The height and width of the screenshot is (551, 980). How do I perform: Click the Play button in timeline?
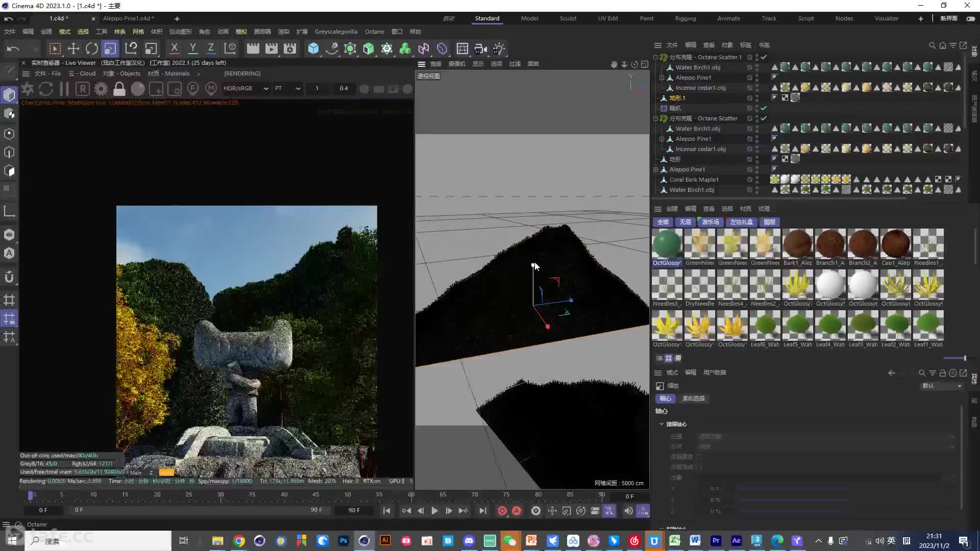[434, 511]
